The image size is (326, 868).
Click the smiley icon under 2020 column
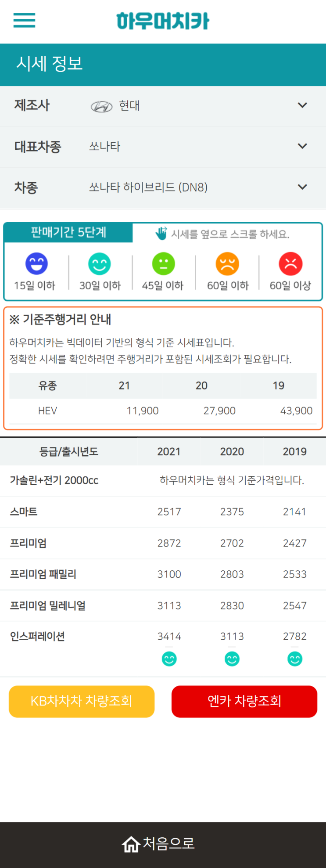(232, 659)
